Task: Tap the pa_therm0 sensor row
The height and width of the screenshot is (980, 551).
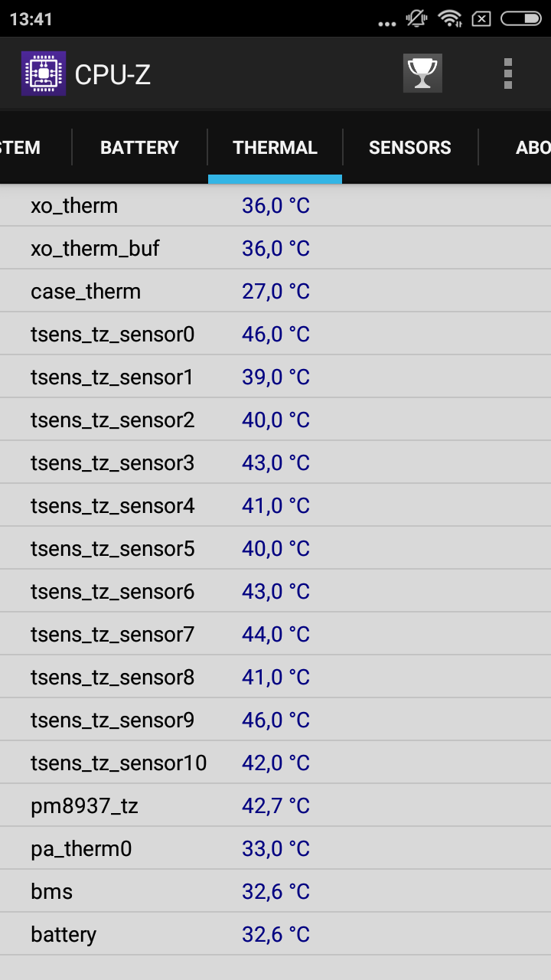Action: pos(275,849)
